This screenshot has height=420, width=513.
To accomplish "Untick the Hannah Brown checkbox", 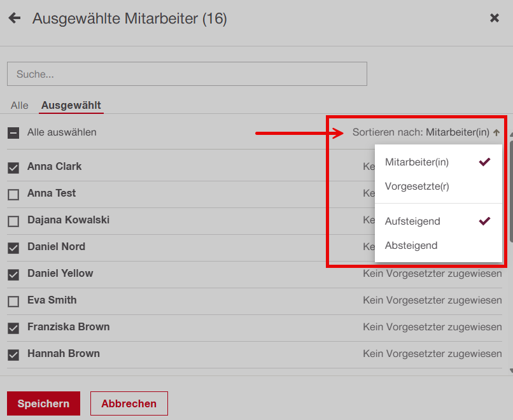I will (13, 354).
